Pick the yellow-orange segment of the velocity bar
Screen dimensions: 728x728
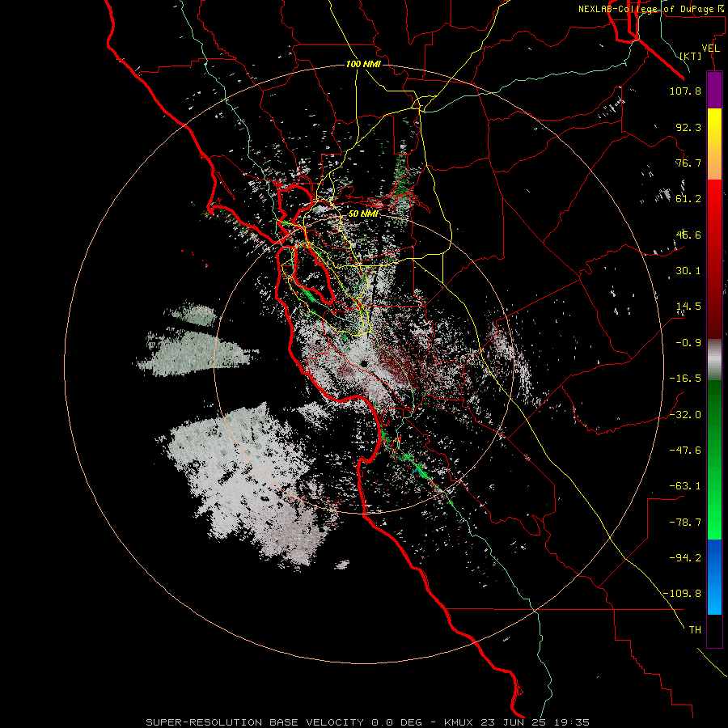tap(714, 144)
